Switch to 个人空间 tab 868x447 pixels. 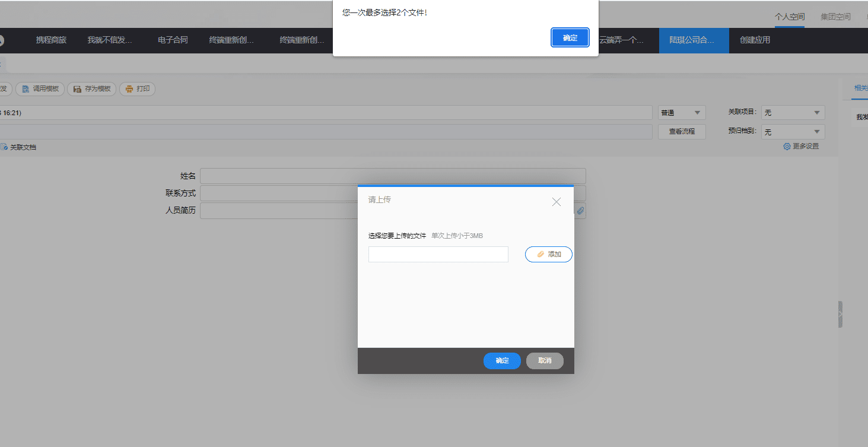[790, 17]
